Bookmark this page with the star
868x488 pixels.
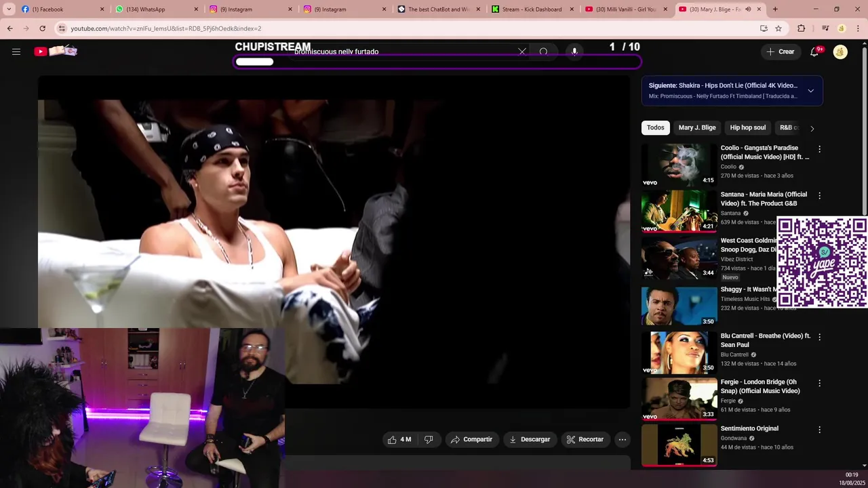tap(778, 28)
